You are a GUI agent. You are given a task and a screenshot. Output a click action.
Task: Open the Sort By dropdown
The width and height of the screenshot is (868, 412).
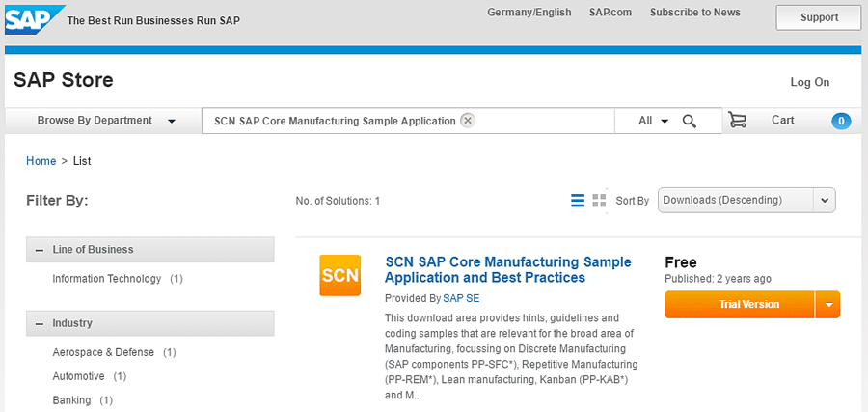tap(746, 200)
